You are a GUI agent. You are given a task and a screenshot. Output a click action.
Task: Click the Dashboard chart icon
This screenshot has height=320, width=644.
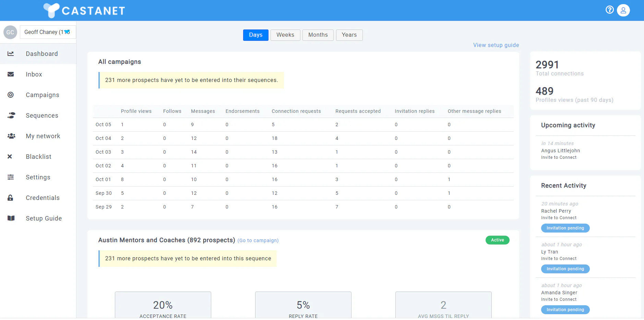click(x=11, y=54)
